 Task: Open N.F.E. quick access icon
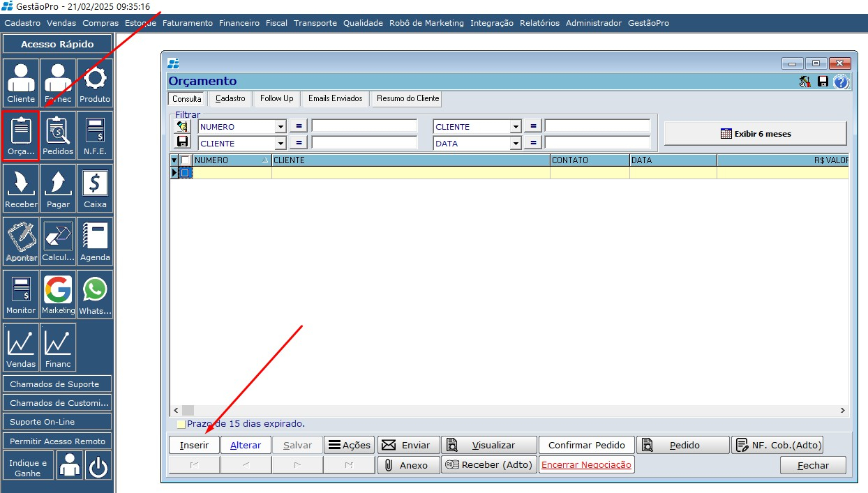95,135
